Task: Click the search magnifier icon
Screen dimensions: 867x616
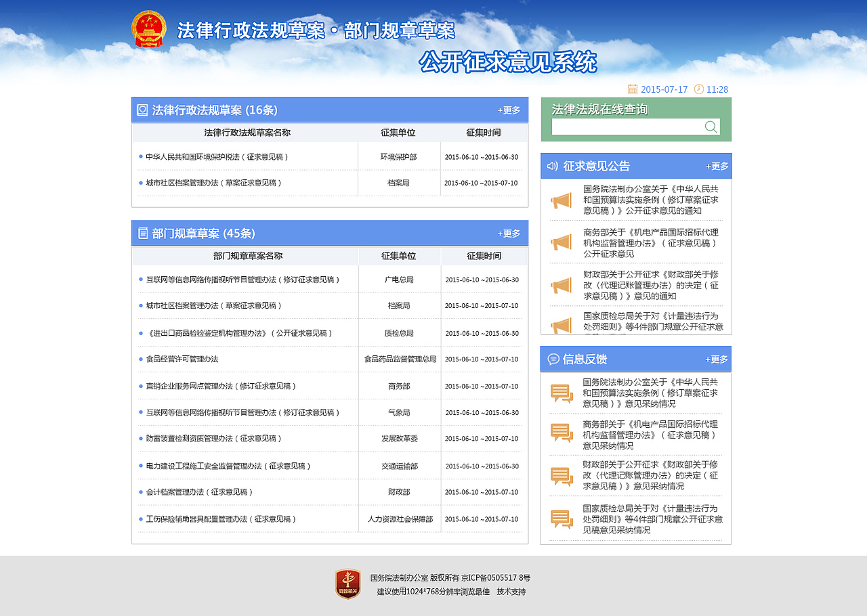Action: (x=711, y=127)
